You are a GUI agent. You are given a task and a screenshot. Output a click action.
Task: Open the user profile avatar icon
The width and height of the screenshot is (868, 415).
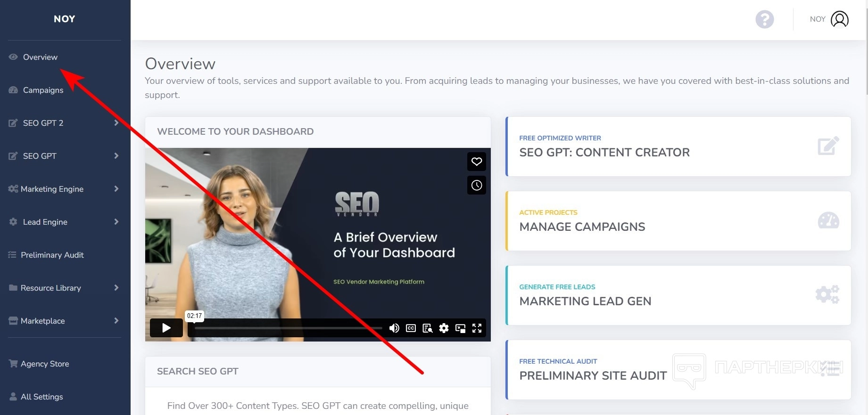pyautogui.click(x=839, y=19)
